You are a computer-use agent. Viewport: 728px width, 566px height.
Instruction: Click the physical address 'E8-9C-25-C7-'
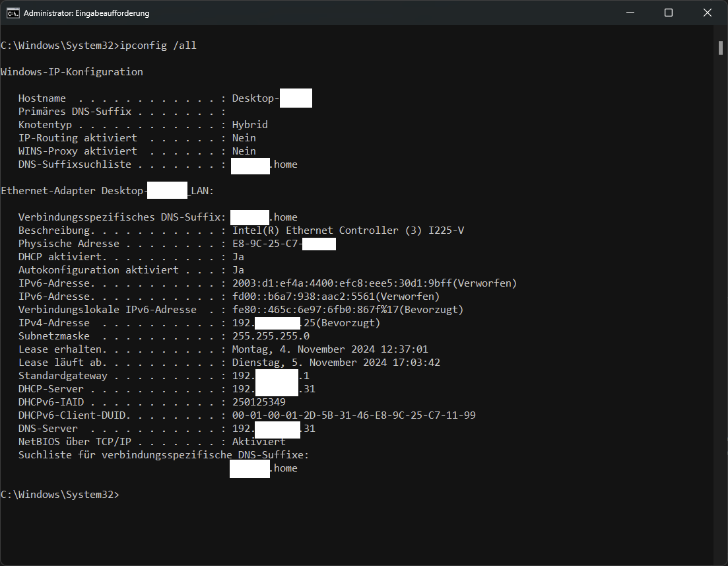pos(267,244)
